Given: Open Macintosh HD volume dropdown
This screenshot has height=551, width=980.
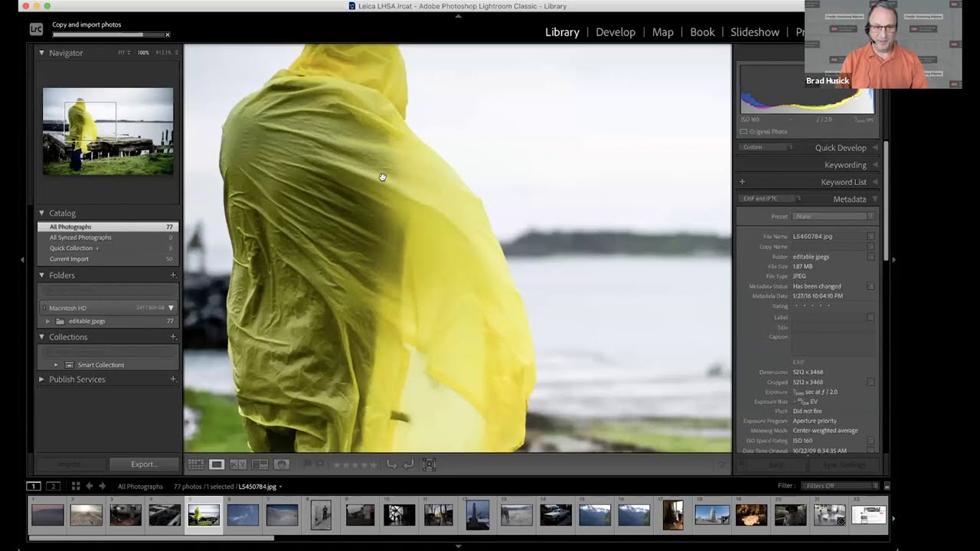Looking at the screenshot, I should click(171, 308).
